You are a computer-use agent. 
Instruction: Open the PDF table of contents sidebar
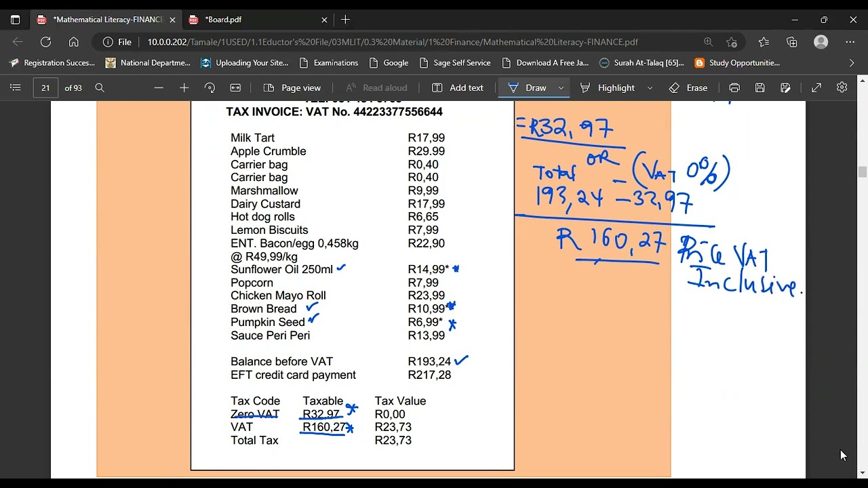pos(16,87)
